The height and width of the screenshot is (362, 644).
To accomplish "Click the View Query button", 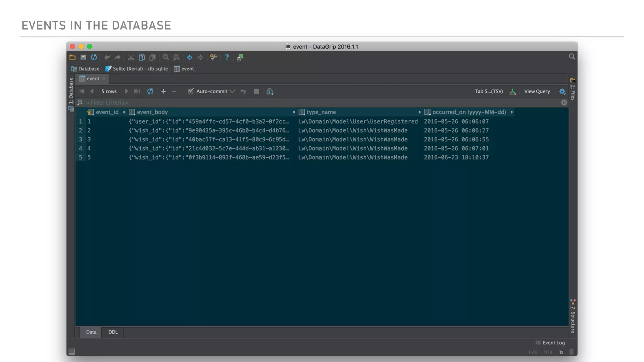I will [x=537, y=91].
